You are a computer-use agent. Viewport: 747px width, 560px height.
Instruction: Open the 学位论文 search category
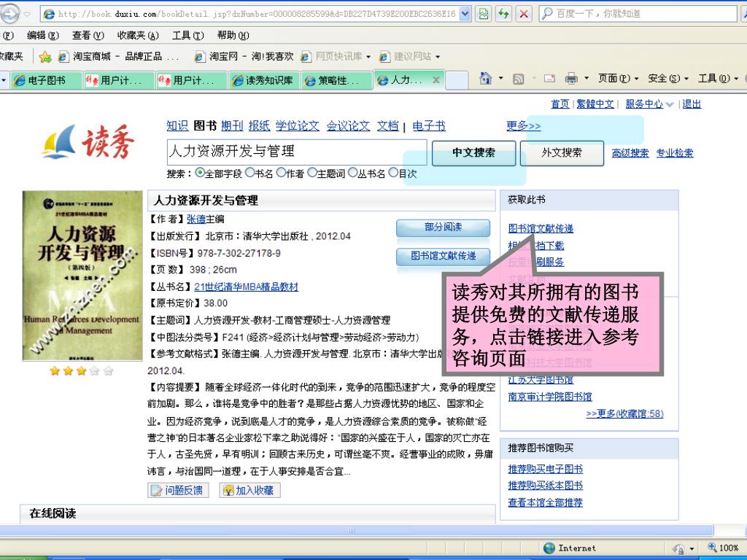tap(298, 125)
